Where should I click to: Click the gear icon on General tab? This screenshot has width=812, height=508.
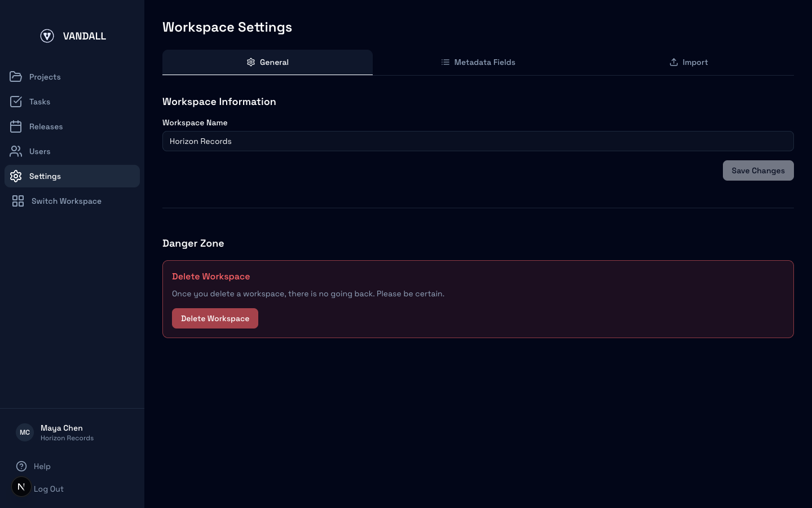point(251,62)
